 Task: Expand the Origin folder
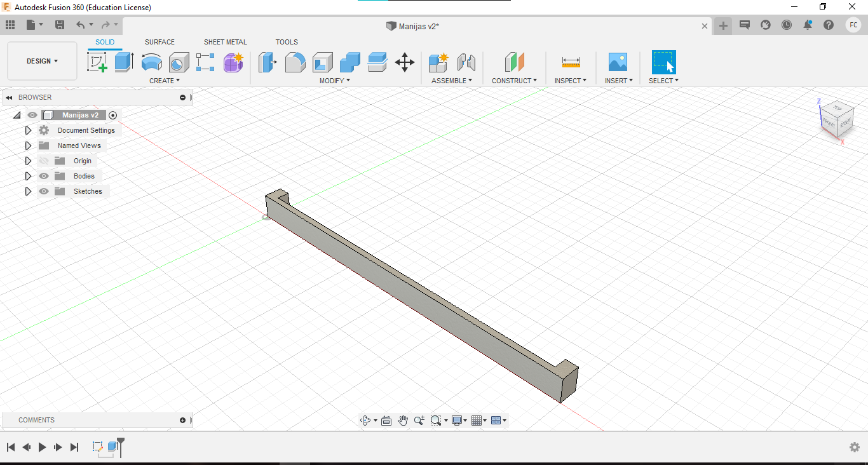[x=28, y=161]
